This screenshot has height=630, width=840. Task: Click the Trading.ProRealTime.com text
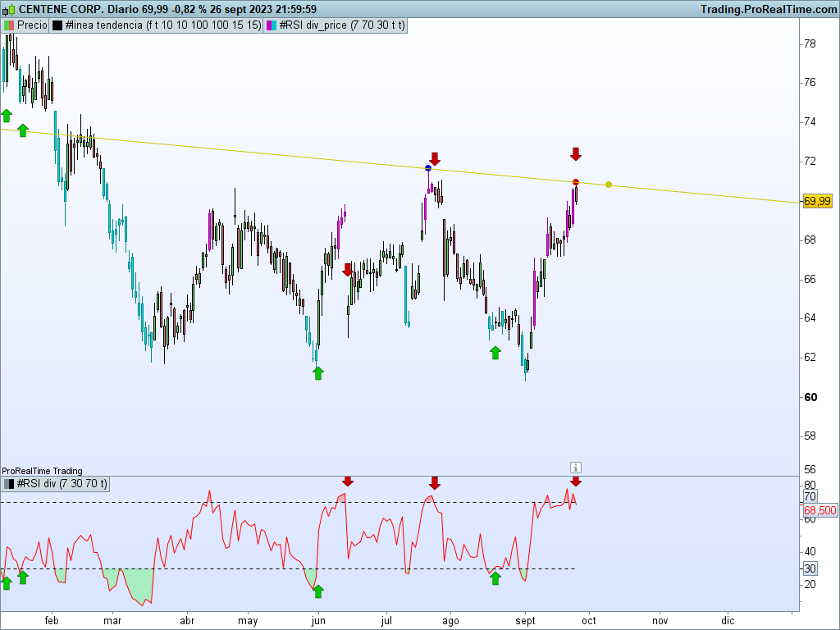click(768, 9)
